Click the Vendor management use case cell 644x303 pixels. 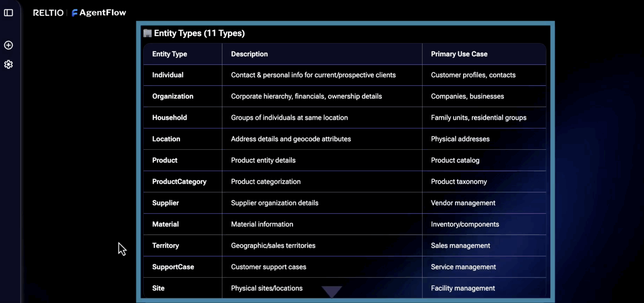tap(463, 203)
